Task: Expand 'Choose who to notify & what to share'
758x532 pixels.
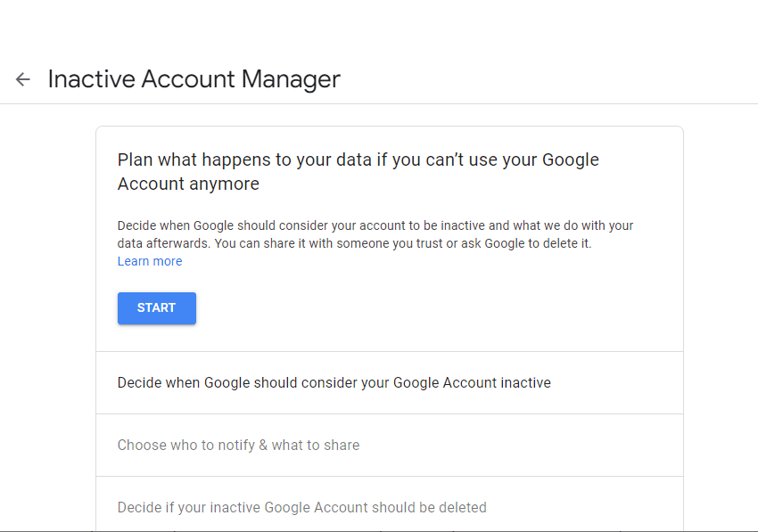Action: pos(239,445)
